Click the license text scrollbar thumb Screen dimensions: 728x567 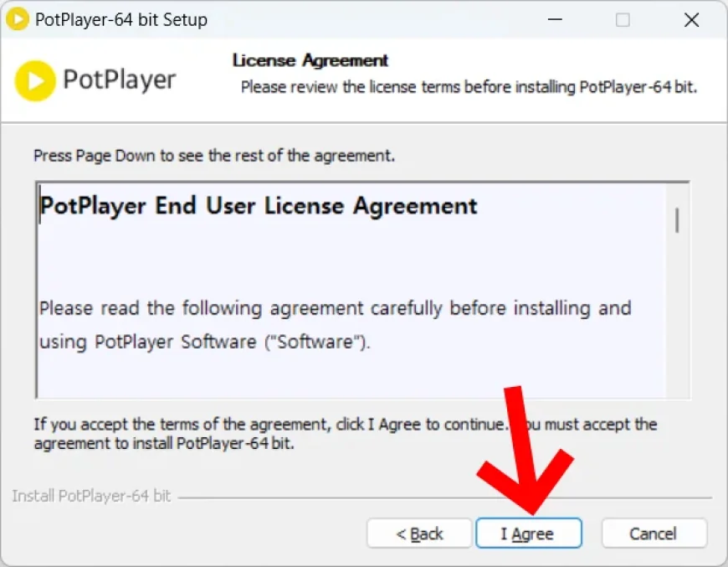(678, 220)
